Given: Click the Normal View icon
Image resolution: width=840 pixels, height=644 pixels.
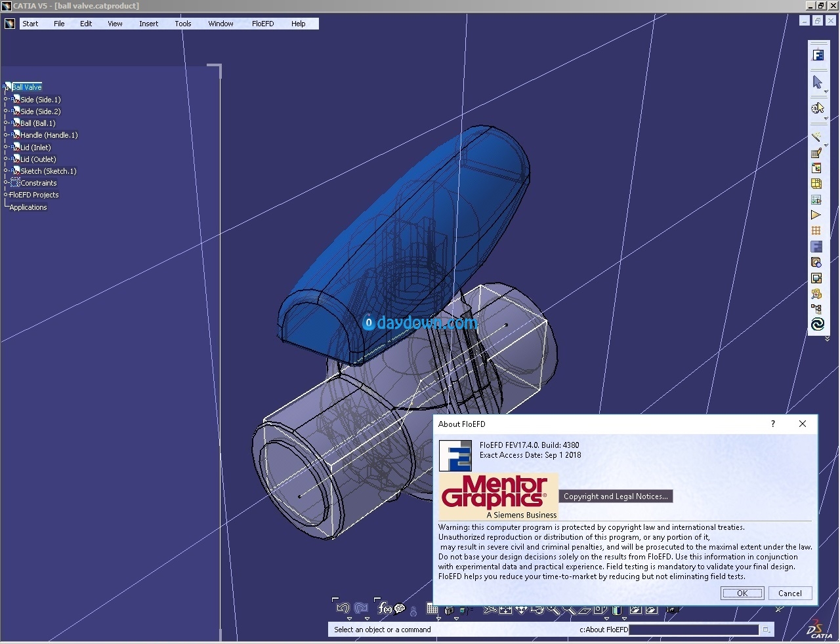Looking at the screenshot, I should (x=584, y=609).
